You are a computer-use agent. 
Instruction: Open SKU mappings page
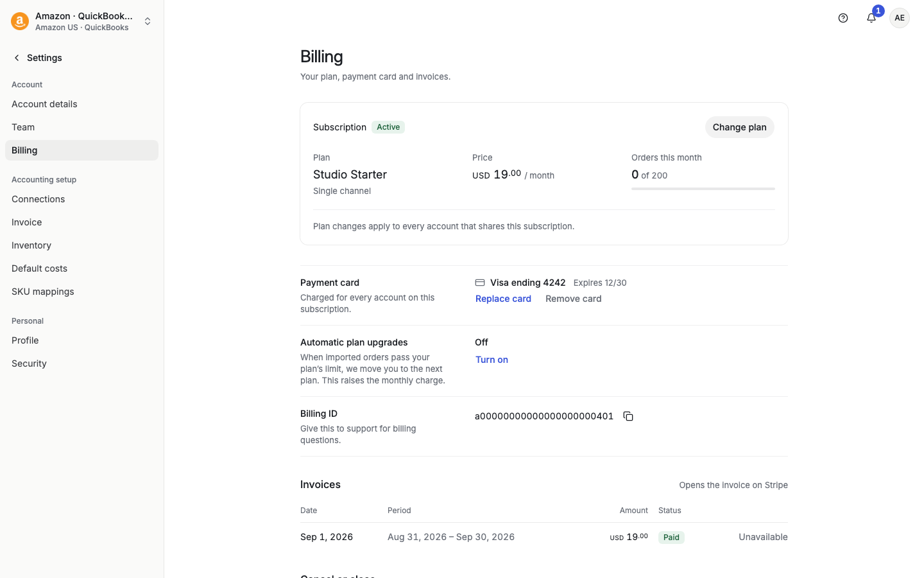point(81,292)
